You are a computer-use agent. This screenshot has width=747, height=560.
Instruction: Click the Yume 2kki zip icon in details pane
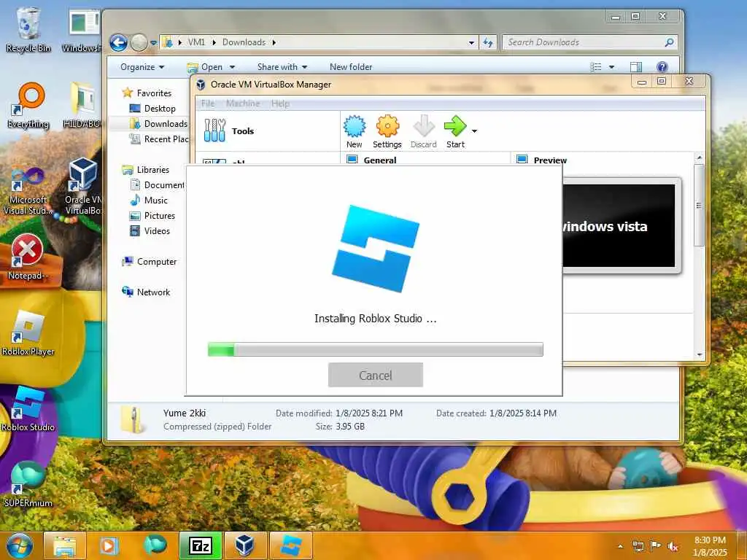tap(133, 419)
